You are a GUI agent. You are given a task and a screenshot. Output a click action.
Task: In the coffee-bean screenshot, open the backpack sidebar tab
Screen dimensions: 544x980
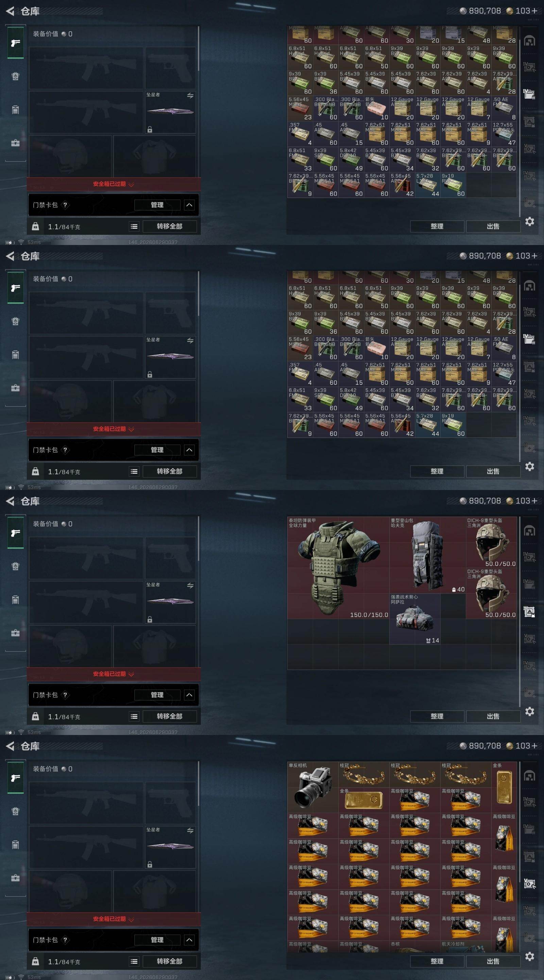pos(15,812)
